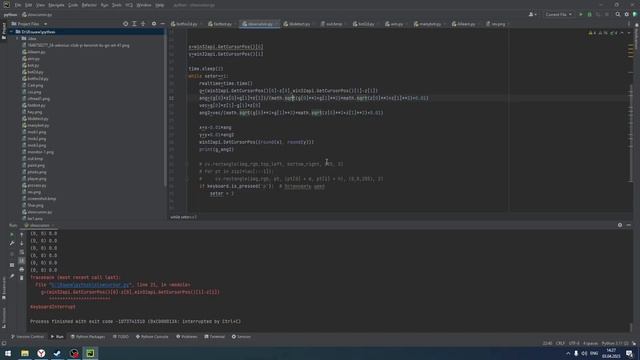The height and width of the screenshot is (360, 640).
Task: Open the Project tool window side tab
Action: (4, 31)
